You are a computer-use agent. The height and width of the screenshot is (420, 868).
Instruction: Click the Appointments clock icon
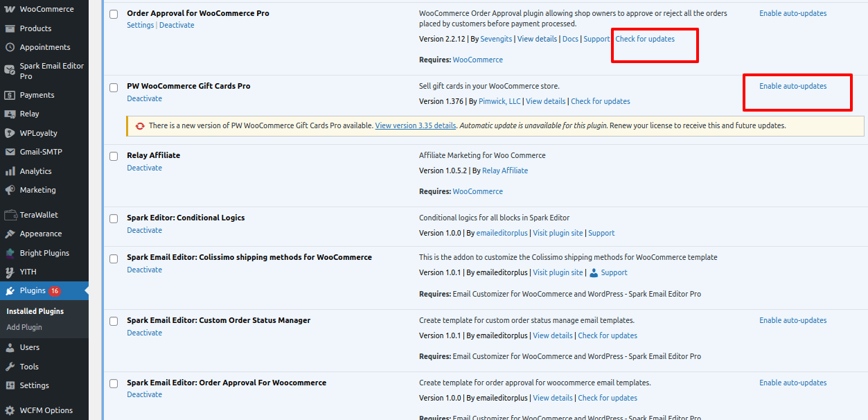(10, 47)
